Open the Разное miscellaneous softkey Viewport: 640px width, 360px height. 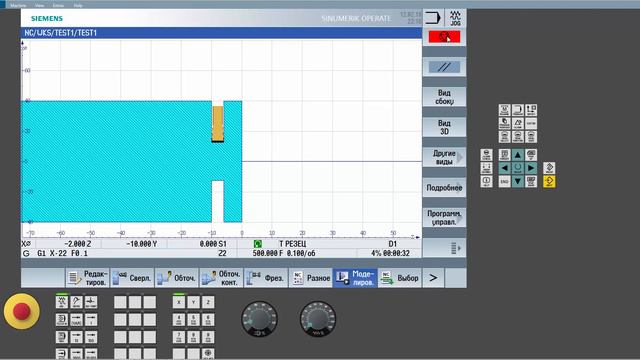coord(310,278)
